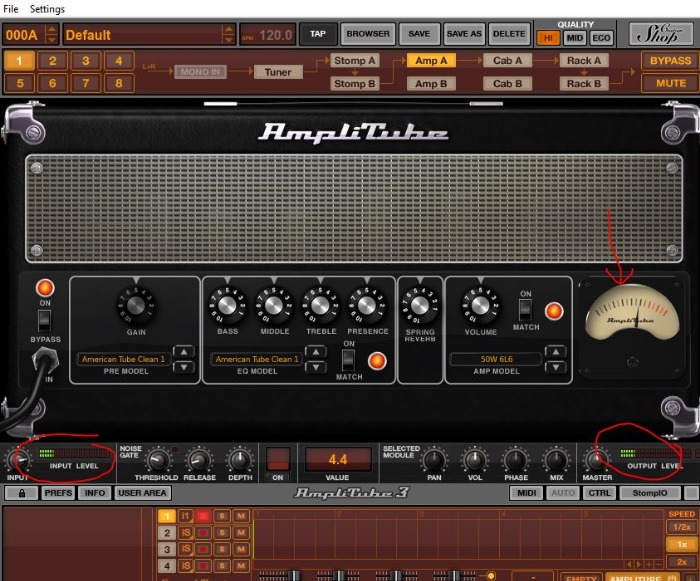Open the EQ MODEL American Tube Clean dropdown

[257, 359]
